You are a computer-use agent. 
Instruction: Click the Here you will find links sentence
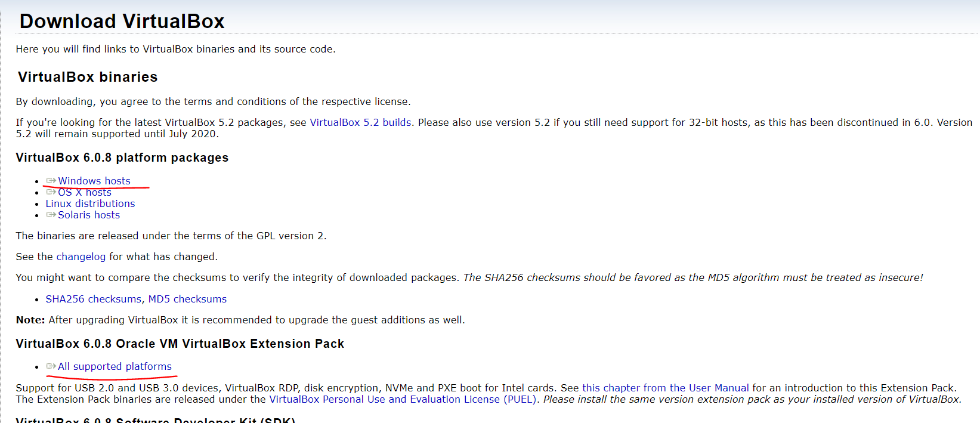[176, 49]
